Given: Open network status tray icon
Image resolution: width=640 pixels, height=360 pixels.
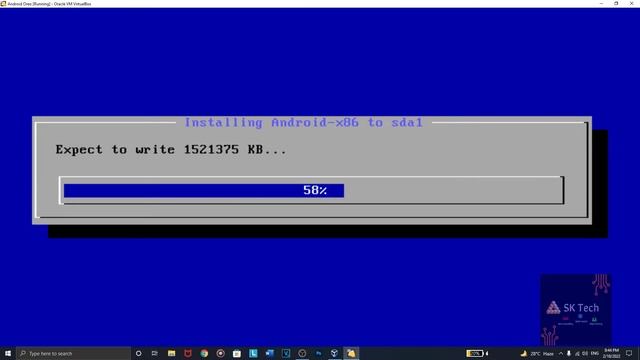Looking at the screenshot, I should click(x=577, y=353).
